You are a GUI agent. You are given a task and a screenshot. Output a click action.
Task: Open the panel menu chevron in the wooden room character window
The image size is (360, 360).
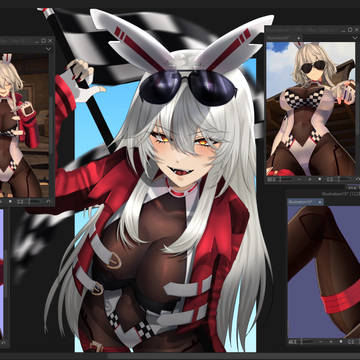point(48,48)
